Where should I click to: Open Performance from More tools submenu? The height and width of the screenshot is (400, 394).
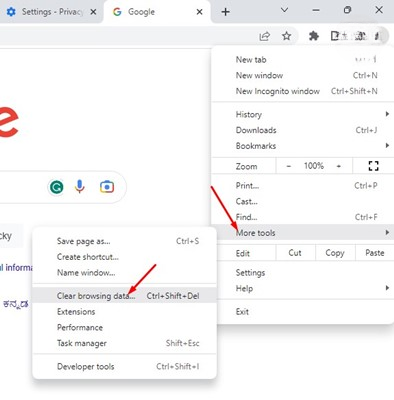[x=124, y=327]
